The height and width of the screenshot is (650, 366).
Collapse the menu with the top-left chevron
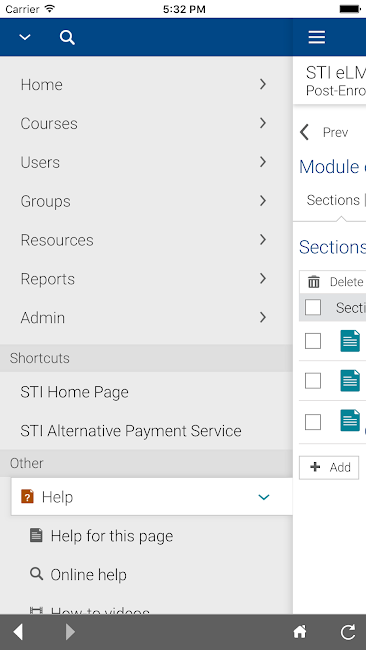25,37
